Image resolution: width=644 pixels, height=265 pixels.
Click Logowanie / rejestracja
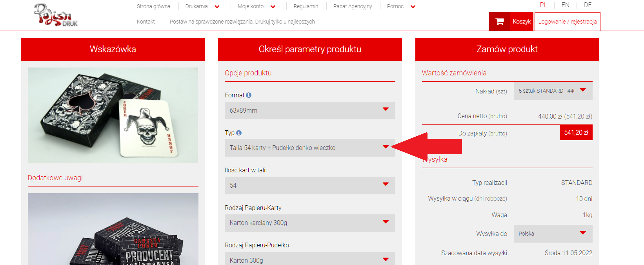(568, 22)
